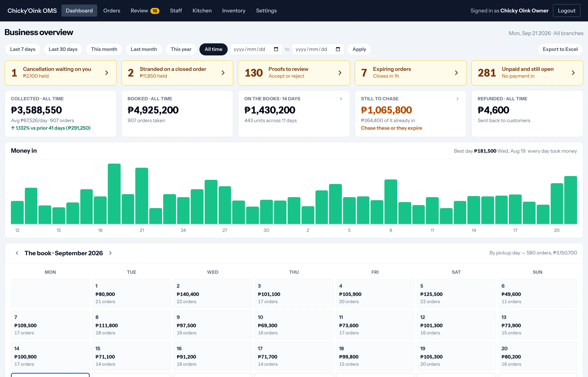Go to previous month in The book
This screenshot has height=377, width=588.
tap(17, 253)
